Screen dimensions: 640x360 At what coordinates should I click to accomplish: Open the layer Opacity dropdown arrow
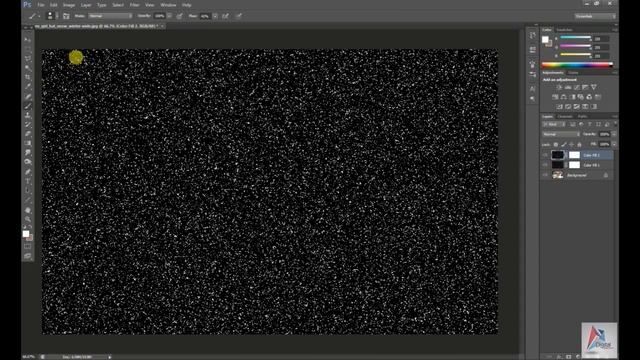(x=614, y=134)
